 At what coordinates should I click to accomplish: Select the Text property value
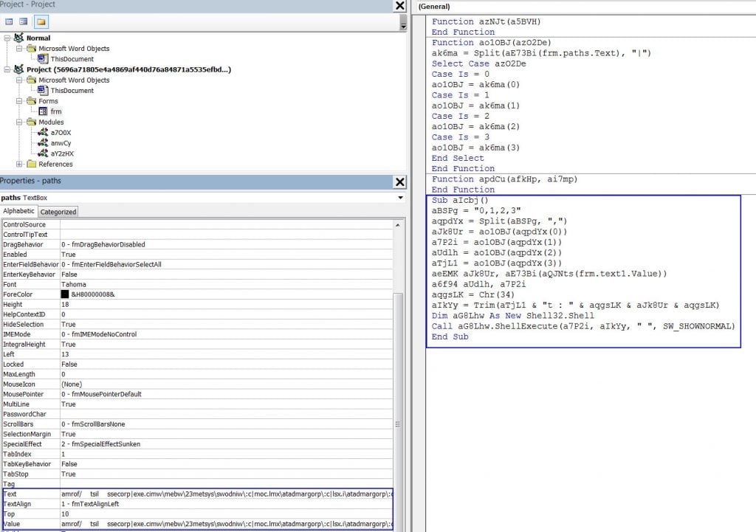pos(227,494)
